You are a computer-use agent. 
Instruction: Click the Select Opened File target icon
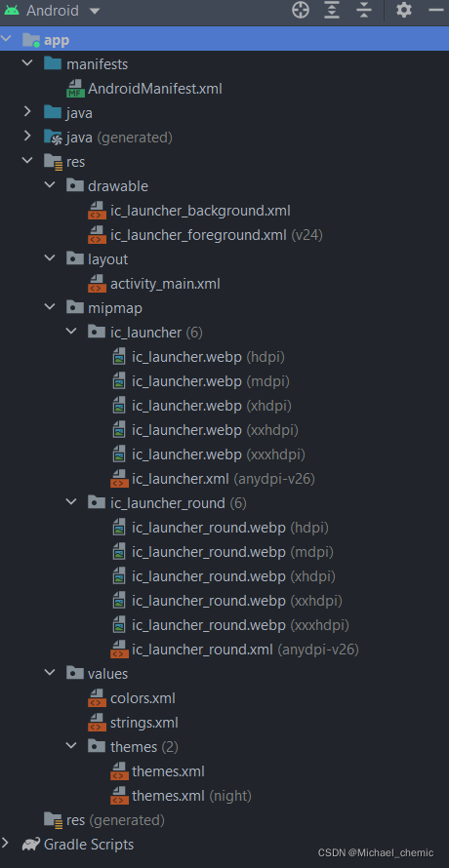pyautogui.click(x=301, y=10)
